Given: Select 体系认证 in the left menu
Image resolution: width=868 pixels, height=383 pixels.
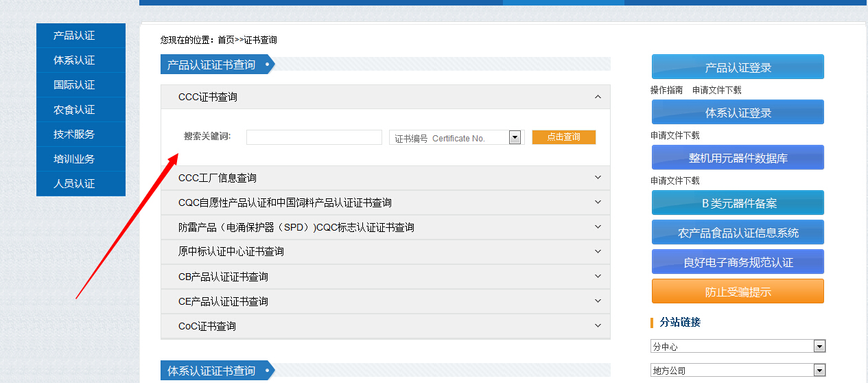Looking at the screenshot, I should click(74, 60).
